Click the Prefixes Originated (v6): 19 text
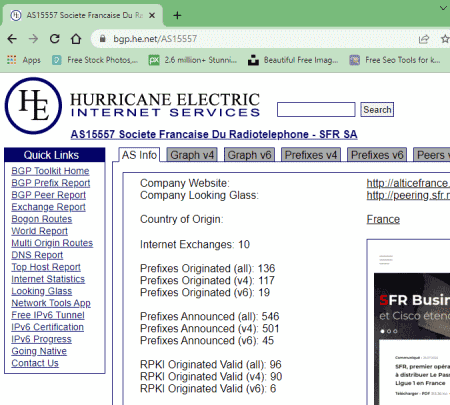The width and height of the screenshot is (450, 405). coord(205,292)
